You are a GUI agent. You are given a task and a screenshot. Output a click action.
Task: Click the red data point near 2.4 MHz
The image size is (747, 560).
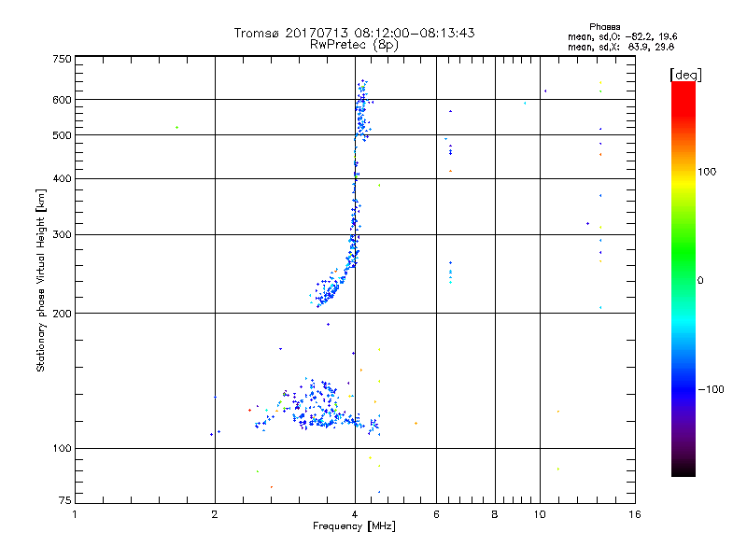tap(249, 410)
